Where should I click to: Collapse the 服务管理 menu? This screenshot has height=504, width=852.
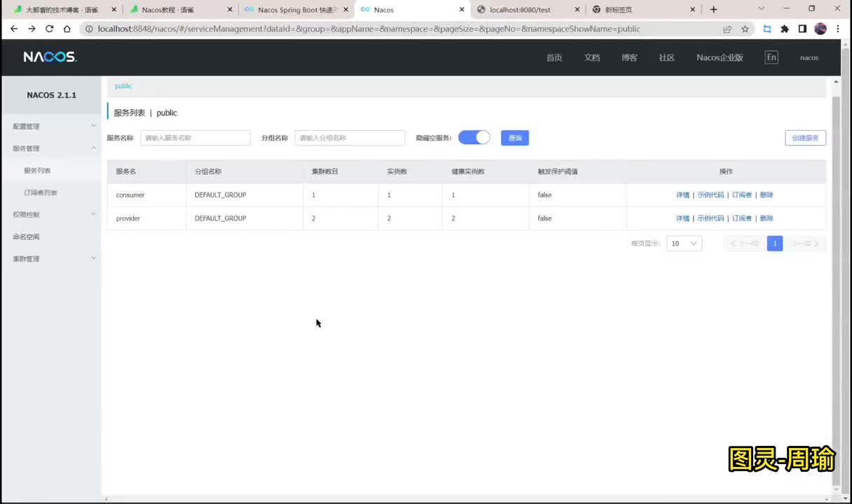point(53,148)
